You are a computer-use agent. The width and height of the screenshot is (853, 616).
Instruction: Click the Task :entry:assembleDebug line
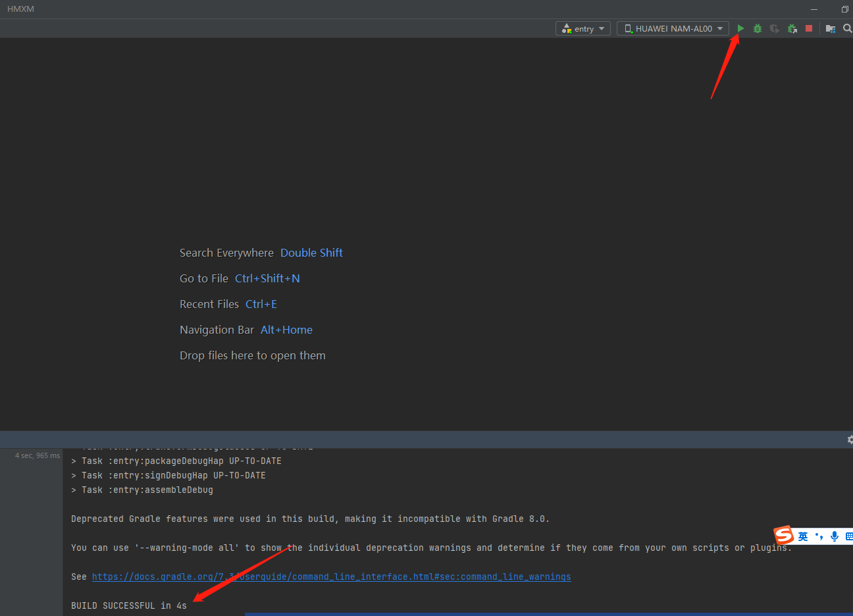tap(142, 490)
